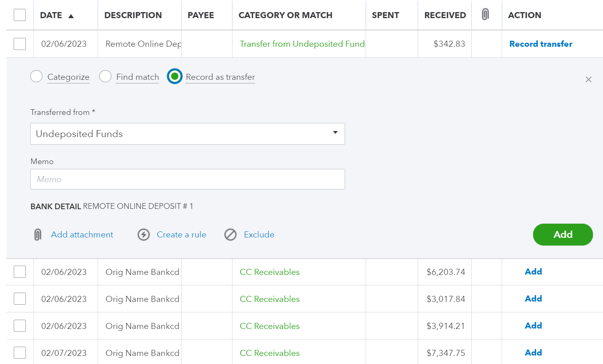Screen dimensions: 603x364
Task: Click Transfer from Undeposited Funds category text
Action: pos(302,44)
